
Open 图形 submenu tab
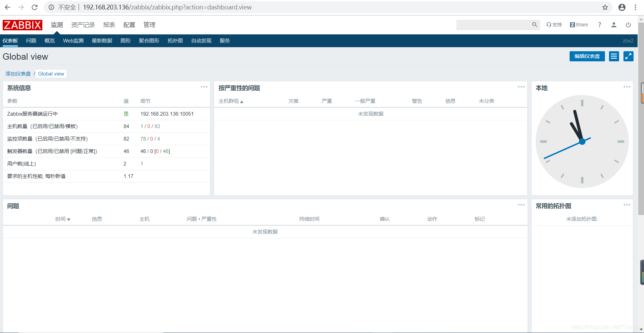[x=126, y=41]
